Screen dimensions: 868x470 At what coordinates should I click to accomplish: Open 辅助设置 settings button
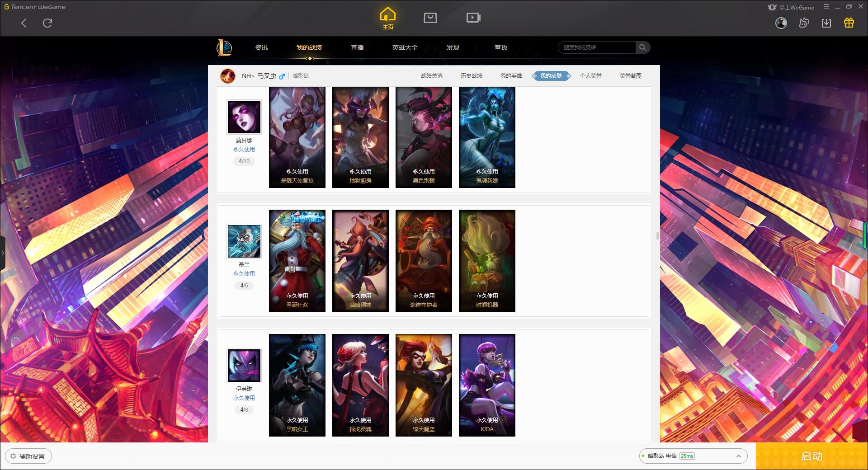tap(28, 456)
